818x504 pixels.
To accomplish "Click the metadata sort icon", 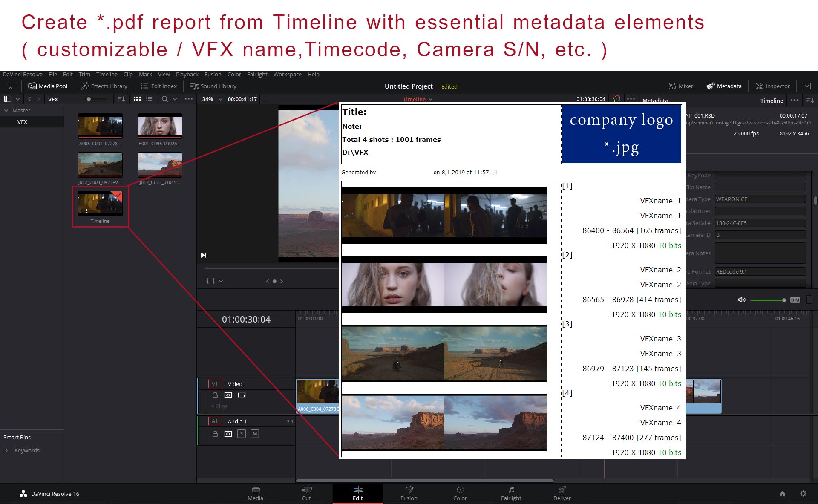I will (810, 100).
